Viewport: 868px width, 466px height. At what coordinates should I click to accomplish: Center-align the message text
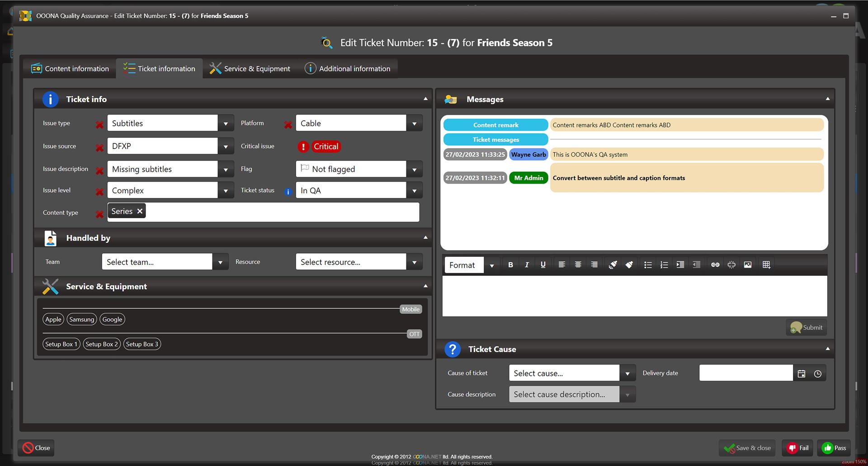578,264
